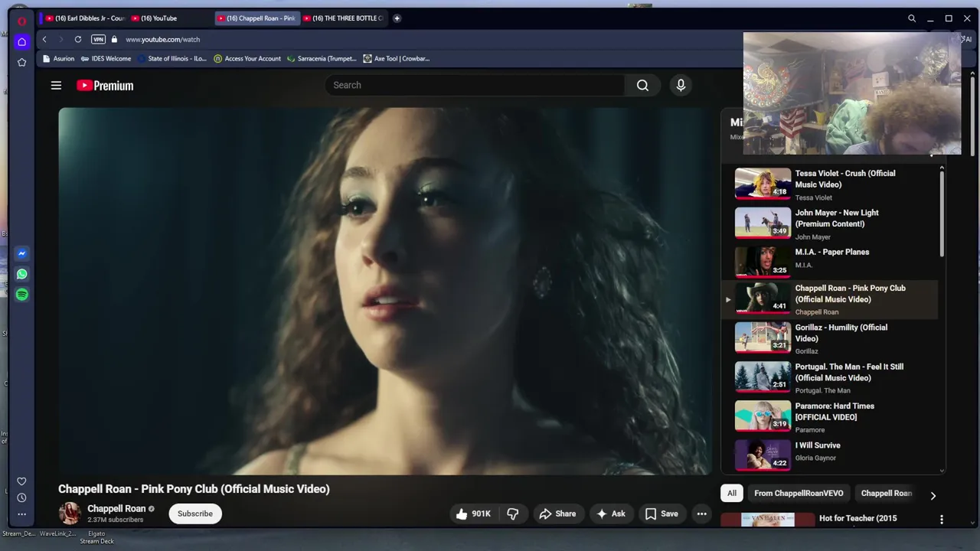Show more filter chips right arrow
The width and height of the screenshot is (980, 551).
[x=933, y=495]
